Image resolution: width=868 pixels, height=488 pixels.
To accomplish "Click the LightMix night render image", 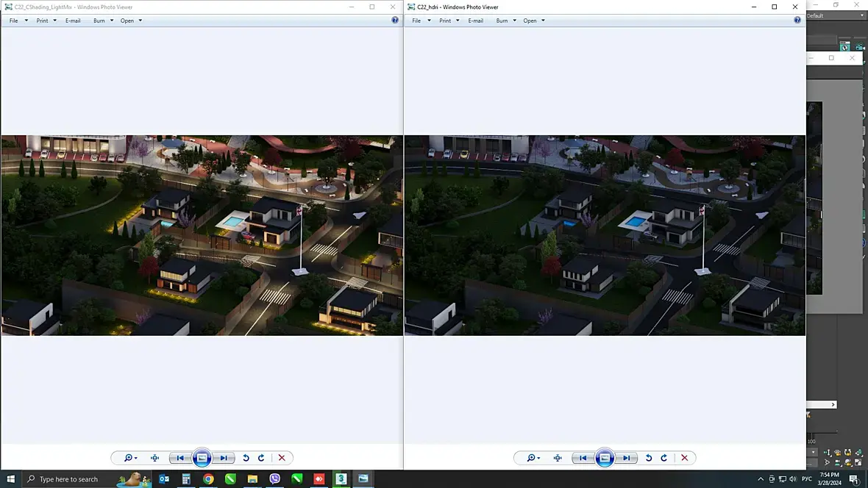I will [202, 235].
